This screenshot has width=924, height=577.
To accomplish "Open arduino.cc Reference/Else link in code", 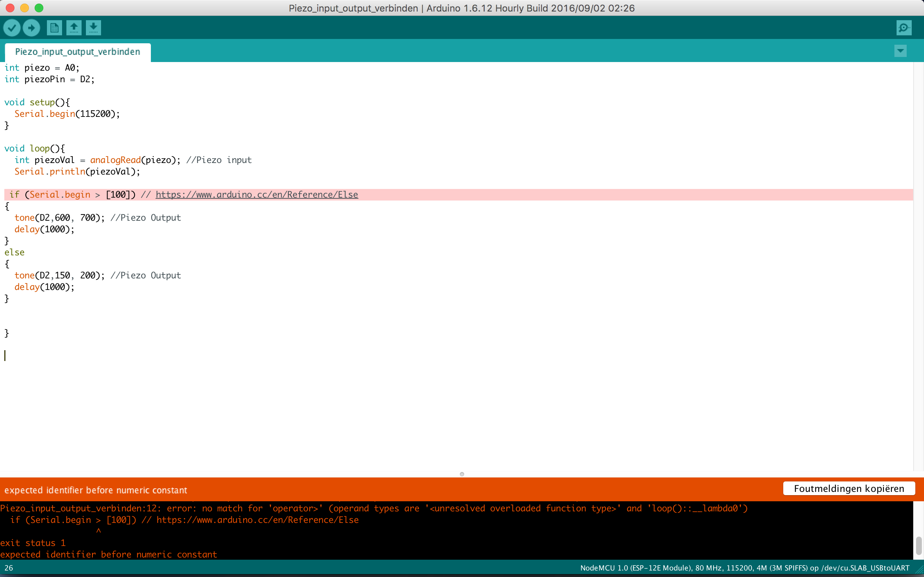I will pyautogui.click(x=257, y=195).
